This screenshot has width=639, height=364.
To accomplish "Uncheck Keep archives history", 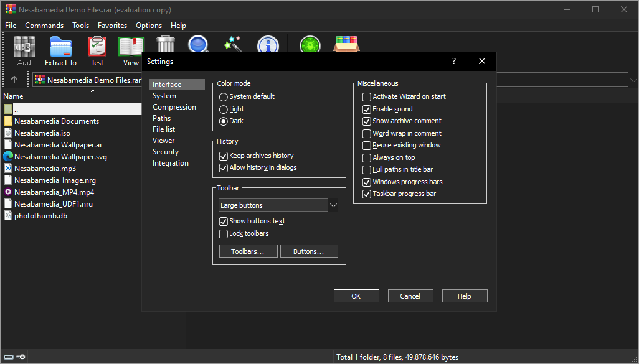I will pyautogui.click(x=224, y=156).
